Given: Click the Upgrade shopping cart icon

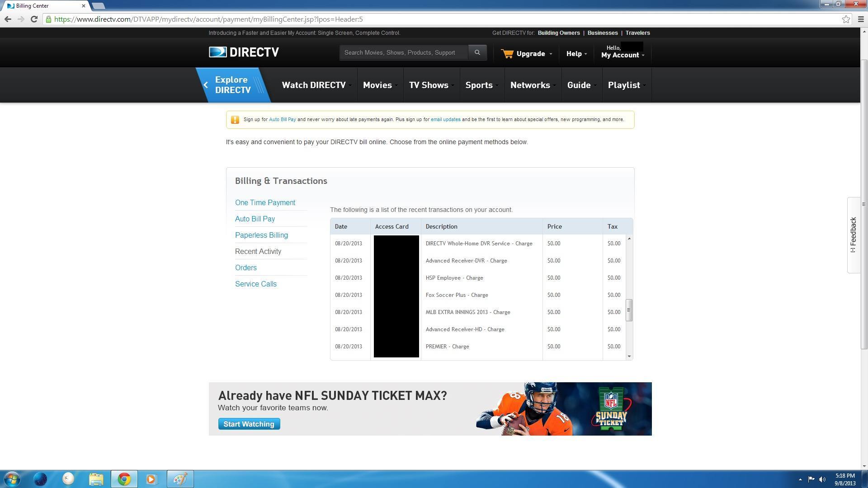Looking at the screenshot, I should 507,54.
